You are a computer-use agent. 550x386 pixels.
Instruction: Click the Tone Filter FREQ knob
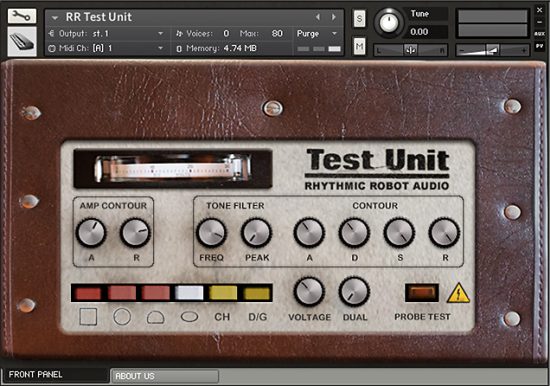[211, 233]
